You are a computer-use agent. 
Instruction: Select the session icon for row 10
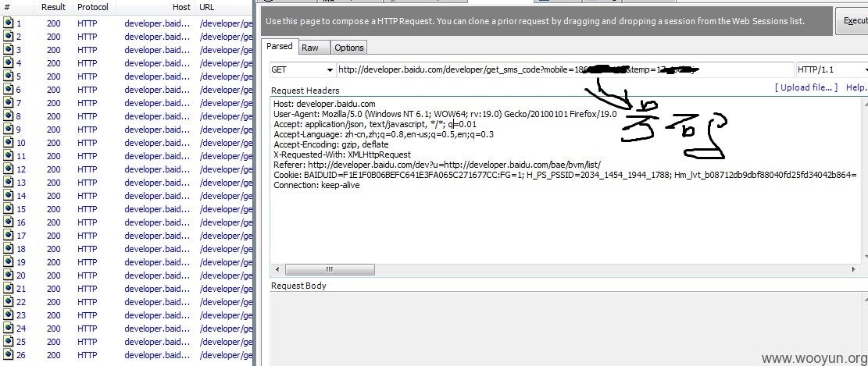click(x=9, y=143)
